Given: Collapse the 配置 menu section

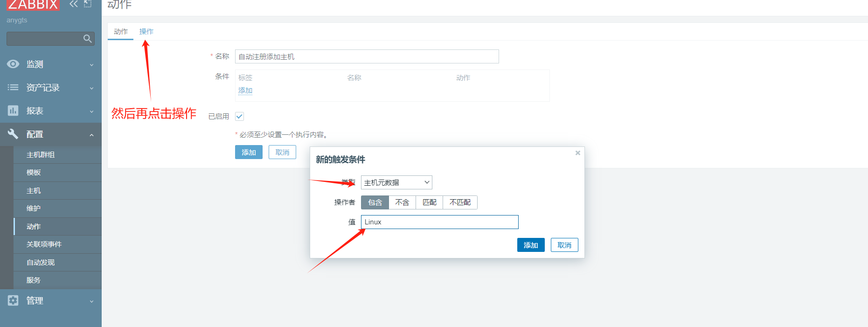Looking at the screenshot, I should pos(91,135).
